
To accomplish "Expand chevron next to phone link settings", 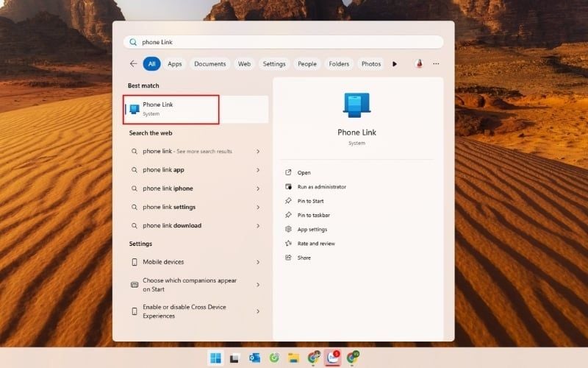I will tap(258, 208).
